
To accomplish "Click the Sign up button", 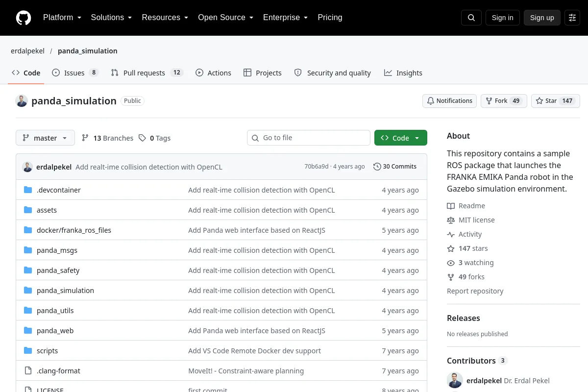I will 542,18.
